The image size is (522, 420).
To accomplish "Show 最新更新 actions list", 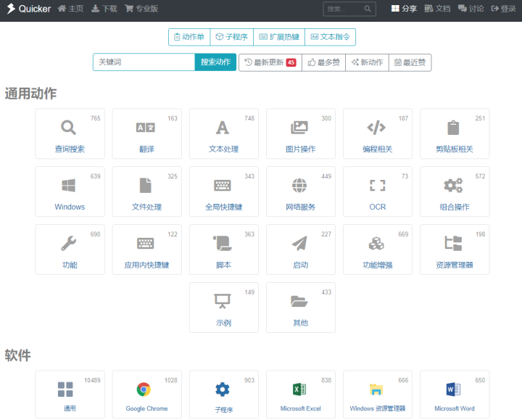I will 270,62.
